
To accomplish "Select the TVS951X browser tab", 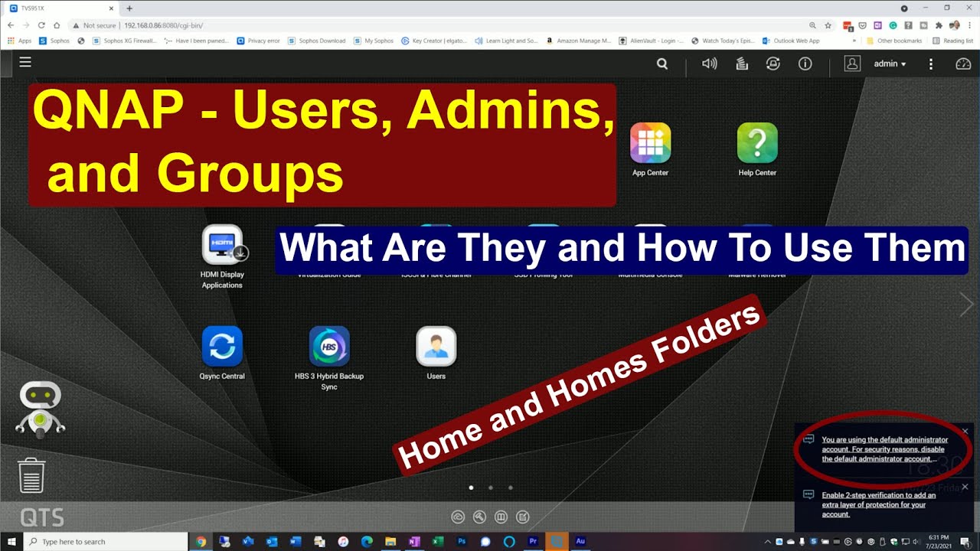I will click(60, 8).
